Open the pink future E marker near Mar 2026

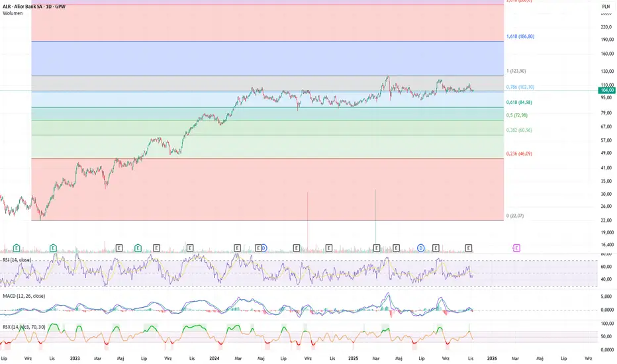pyautogui.click(x=516, y=248)
